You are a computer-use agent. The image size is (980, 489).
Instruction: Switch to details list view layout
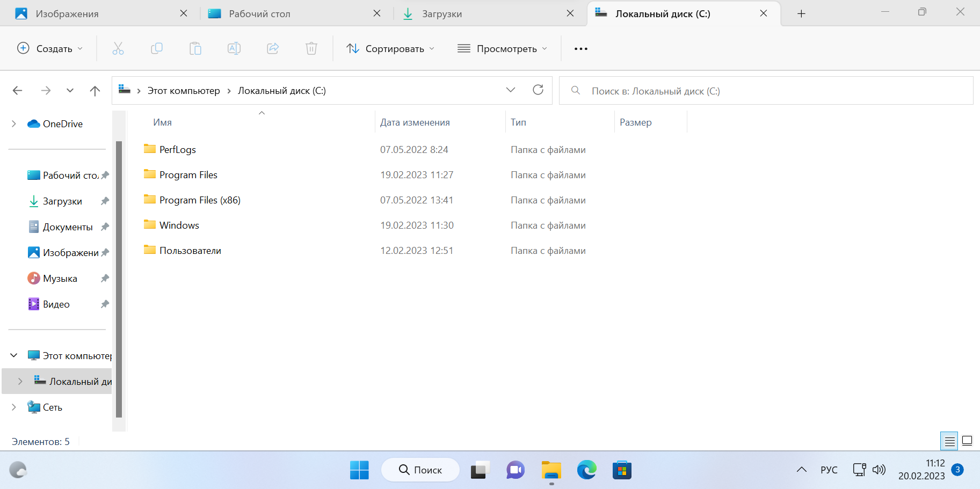coord(949,441)
